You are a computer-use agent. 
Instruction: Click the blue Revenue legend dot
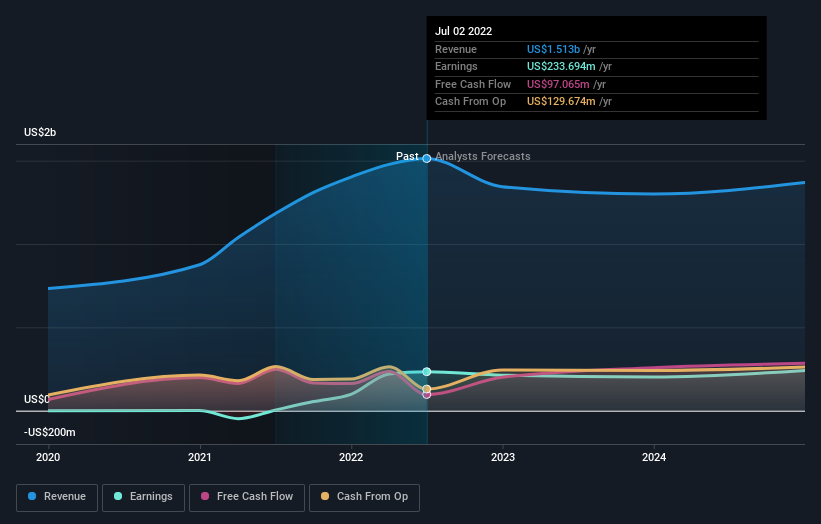click(32, 496)
